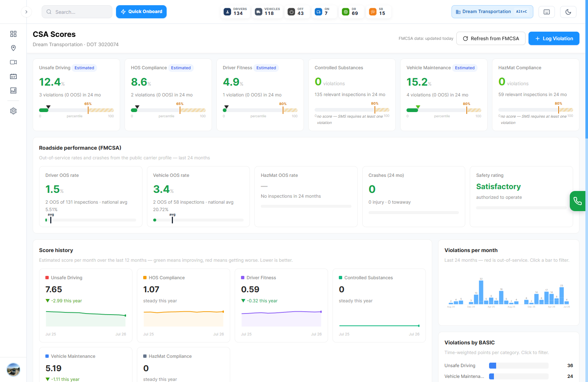
Task: Open the keyboard shortcuts icon button
Action: [547, 12]
